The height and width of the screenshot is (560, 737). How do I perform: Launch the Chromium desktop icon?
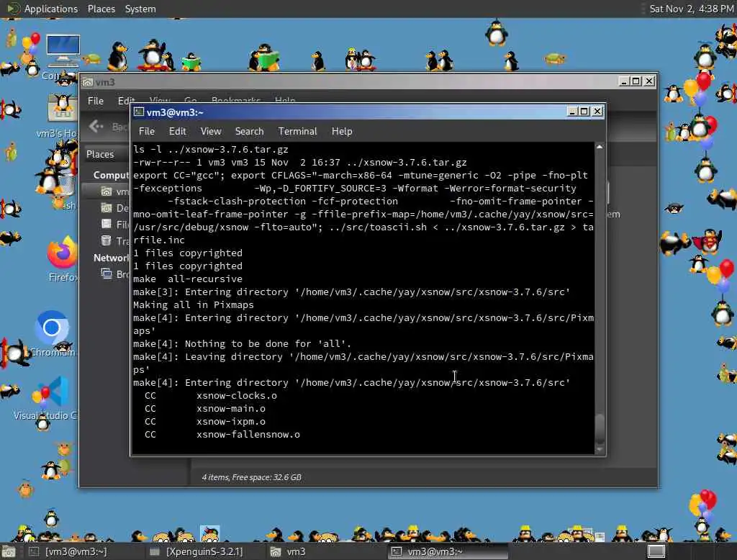(x=52, y=328)
